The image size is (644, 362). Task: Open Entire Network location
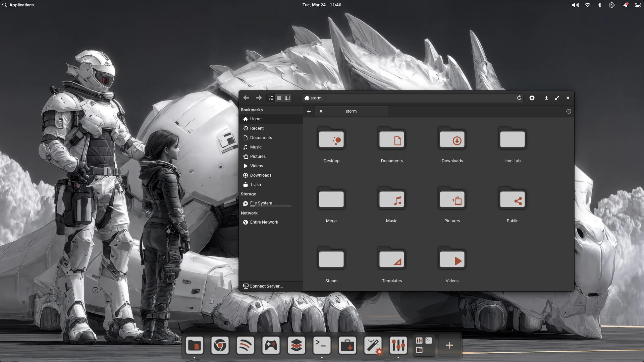[x=264, y=222]
